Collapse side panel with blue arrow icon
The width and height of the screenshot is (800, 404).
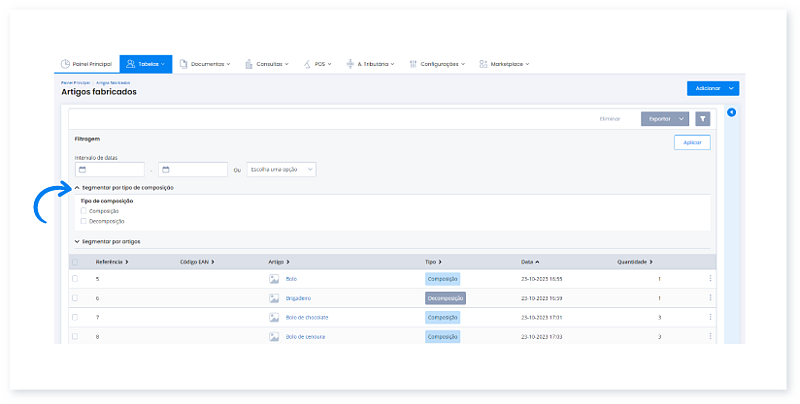pos(731,112)
